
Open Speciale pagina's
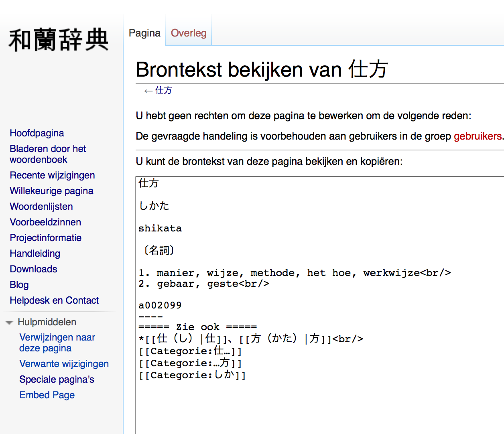click(57, 379)
